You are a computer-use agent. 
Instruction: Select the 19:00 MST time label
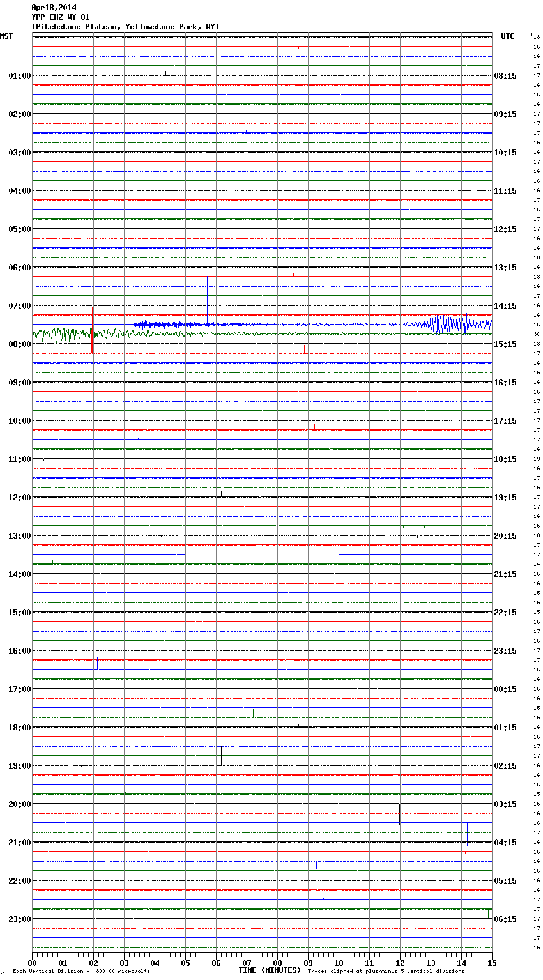coord(19,766)
